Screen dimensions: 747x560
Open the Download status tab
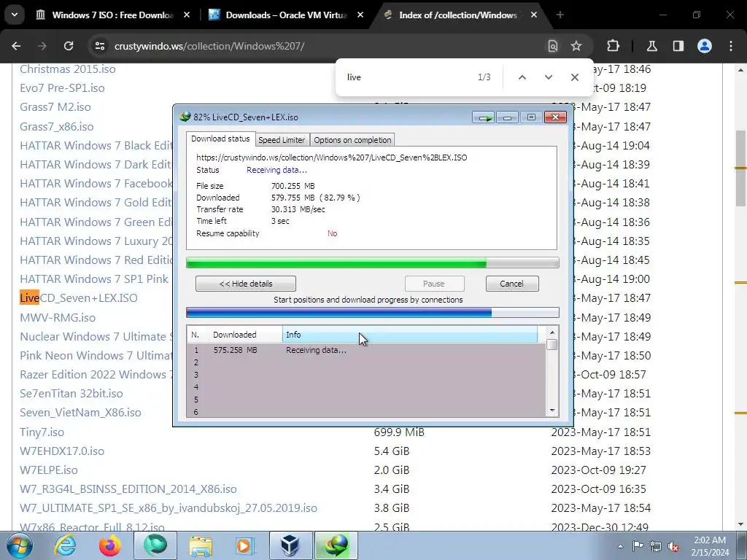(x=220, y=139)
